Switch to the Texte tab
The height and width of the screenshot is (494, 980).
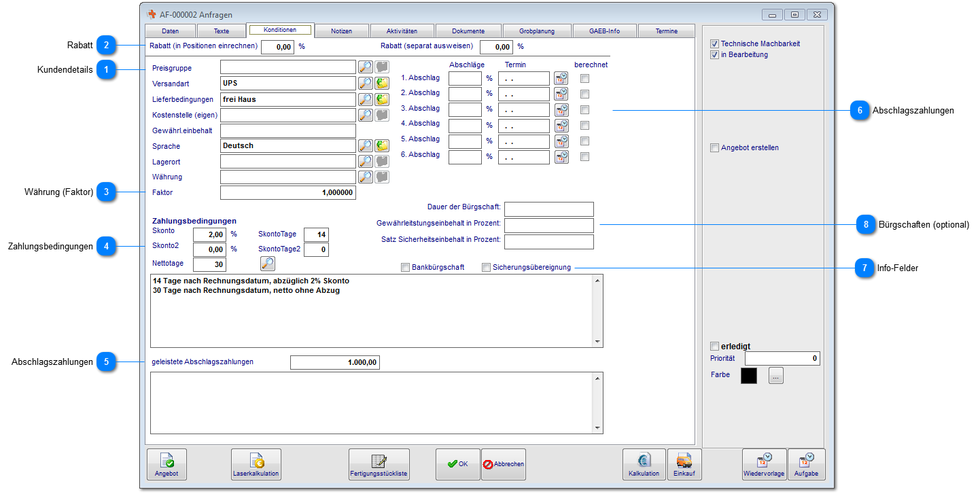coord(222,31)
